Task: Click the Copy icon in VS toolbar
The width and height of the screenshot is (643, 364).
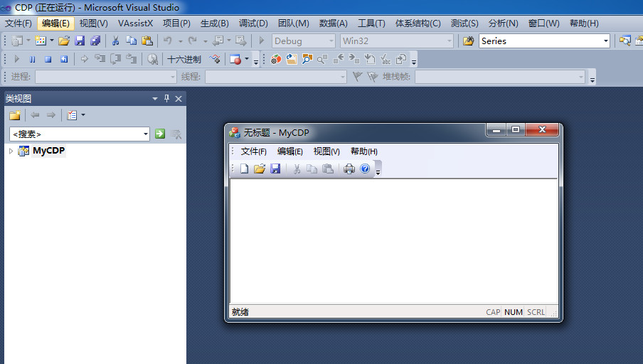Action: click(x=131, y=41)
